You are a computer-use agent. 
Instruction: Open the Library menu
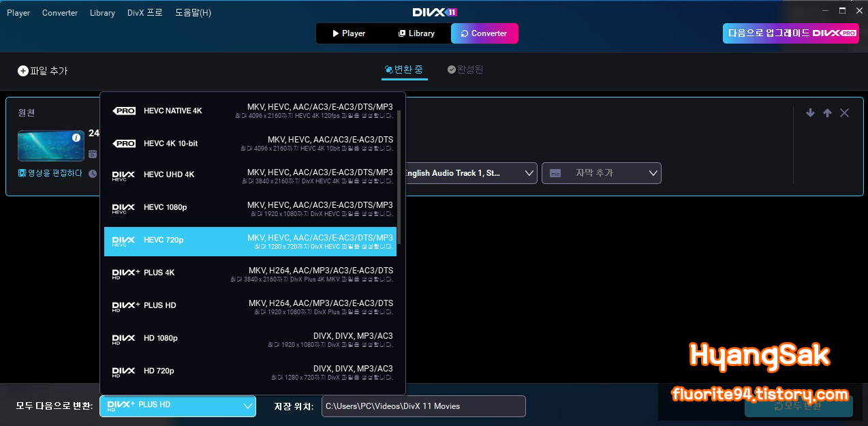tap(102, 13)
